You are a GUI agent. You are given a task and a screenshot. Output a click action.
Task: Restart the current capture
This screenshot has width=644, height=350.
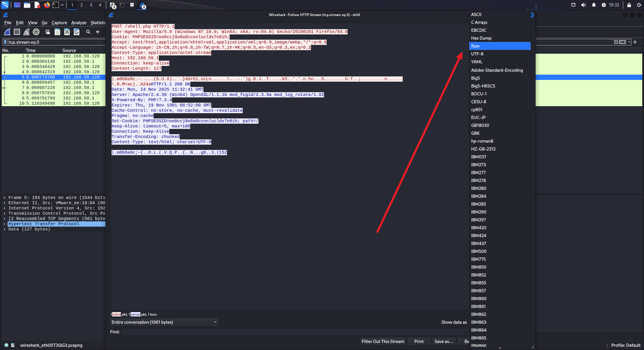point(27,32)
